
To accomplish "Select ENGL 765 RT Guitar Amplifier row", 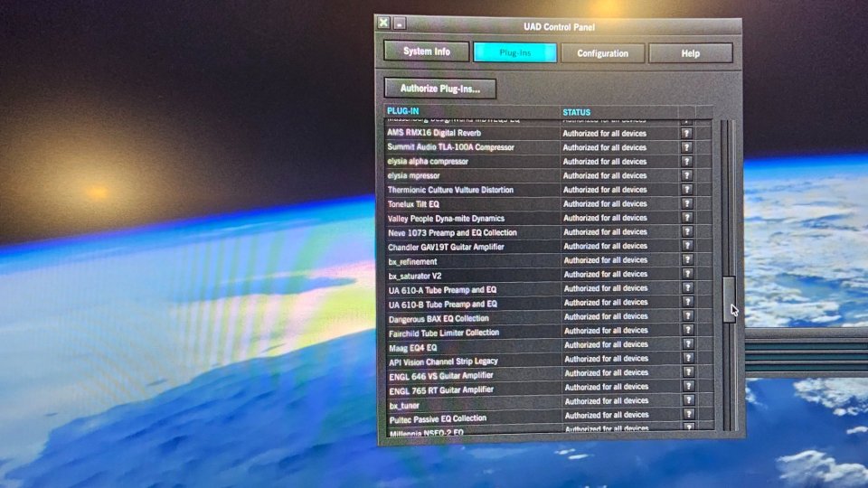I will click(x=551, y=389).
